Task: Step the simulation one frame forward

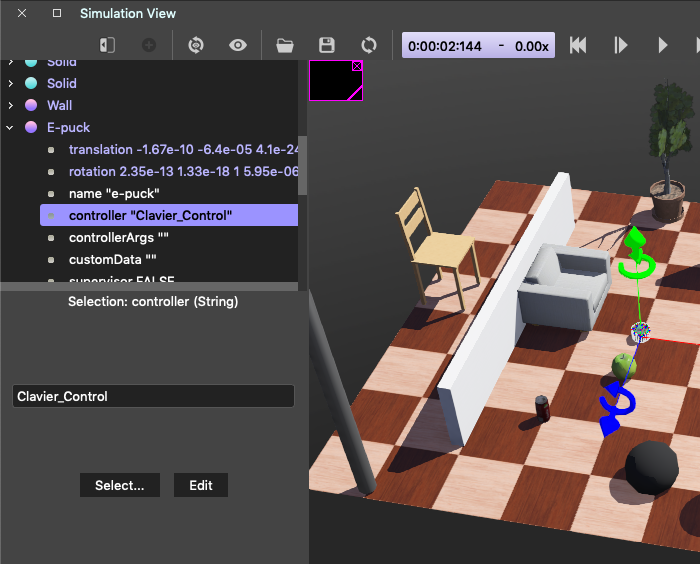Action: (x=620, y=45)
